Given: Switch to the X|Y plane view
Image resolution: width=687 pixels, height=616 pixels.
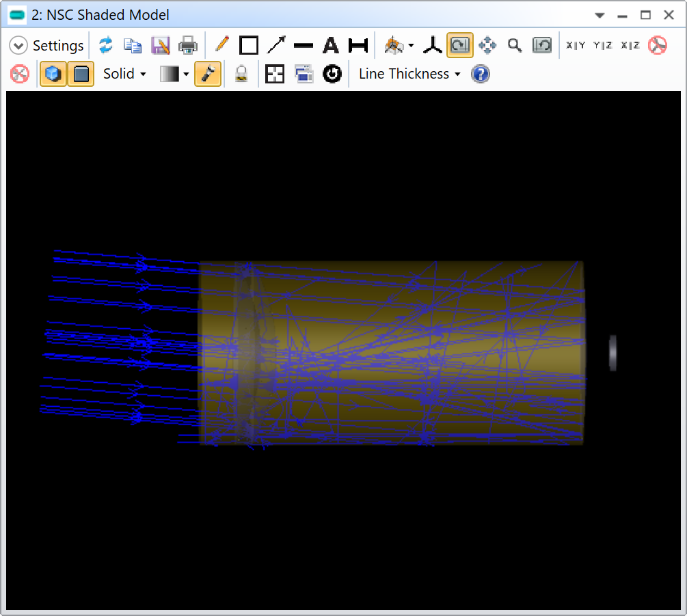Looking at the screenshot, I should (576, 45).
